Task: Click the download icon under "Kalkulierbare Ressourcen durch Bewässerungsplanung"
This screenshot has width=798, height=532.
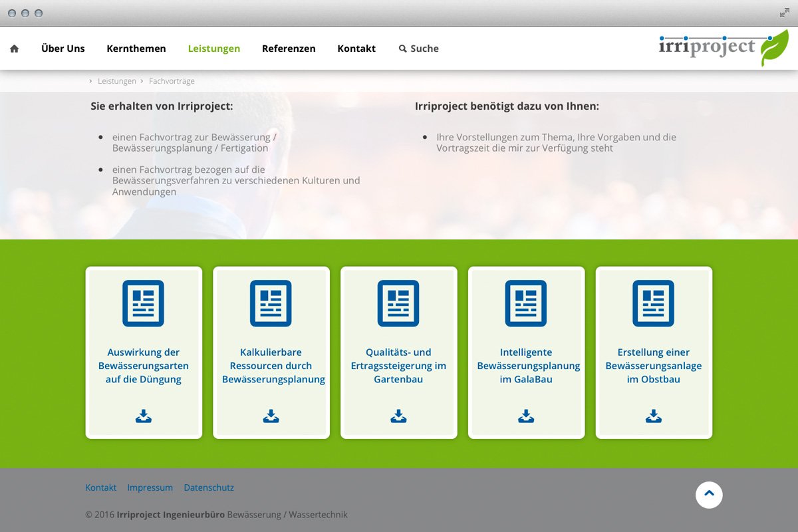Action: pyautogui.click(x=271, y=416)
